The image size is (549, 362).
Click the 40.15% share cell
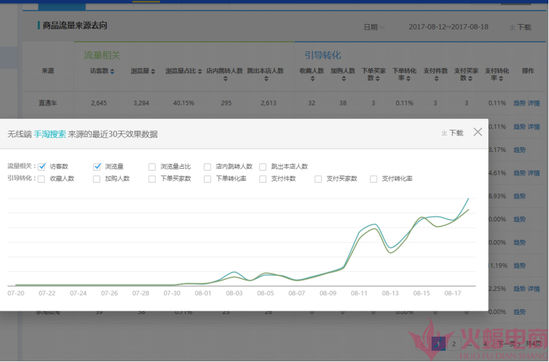(x=183, y=103)
